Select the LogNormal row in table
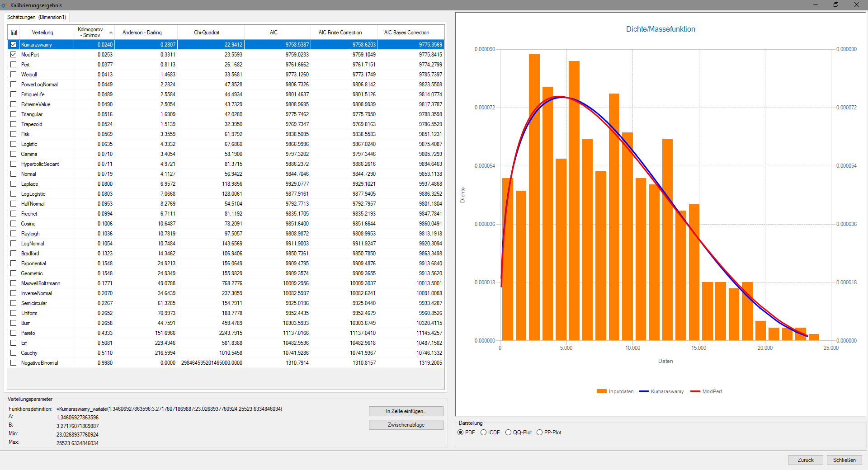Image resolution: width=868 pixels, height=470 pixels. (226, 244)
